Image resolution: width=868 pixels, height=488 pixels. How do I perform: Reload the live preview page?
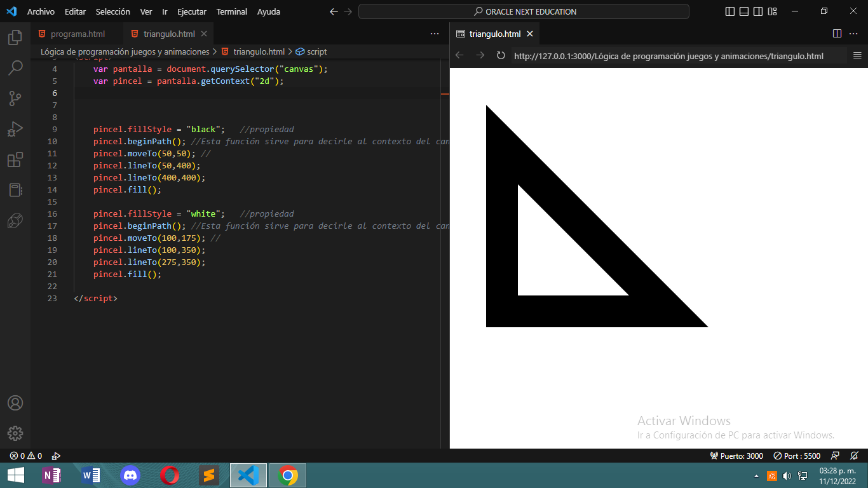501,55
